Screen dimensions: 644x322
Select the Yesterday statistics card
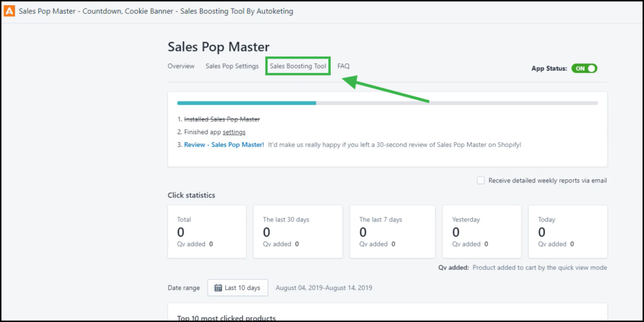pyautogui.click(x=482, y=231)
